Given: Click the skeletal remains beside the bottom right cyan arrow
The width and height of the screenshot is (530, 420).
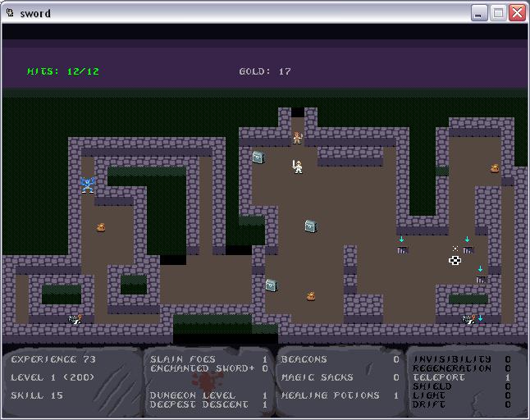Looking at the screenshot, I should [468, 319].
